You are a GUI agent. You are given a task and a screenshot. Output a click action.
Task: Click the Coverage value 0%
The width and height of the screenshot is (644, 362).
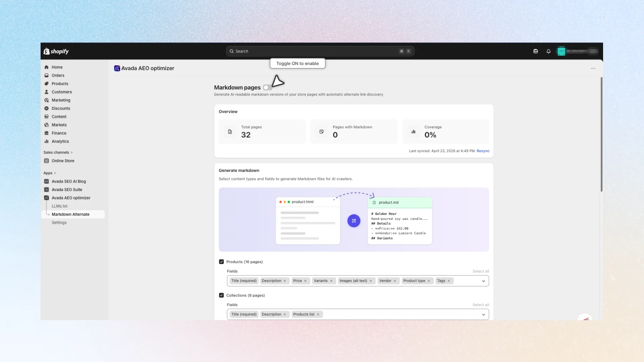(x=430, y=135)
